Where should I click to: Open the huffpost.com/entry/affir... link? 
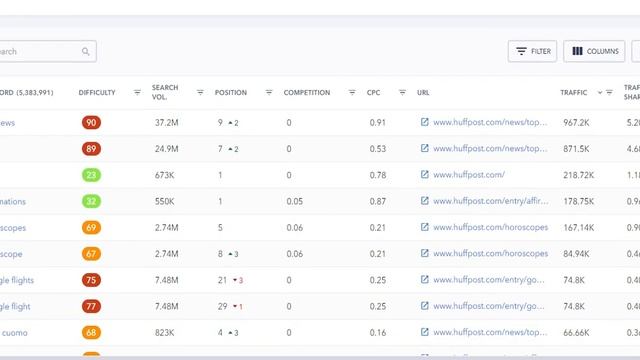pyautogui.click(x=491, y=201)
